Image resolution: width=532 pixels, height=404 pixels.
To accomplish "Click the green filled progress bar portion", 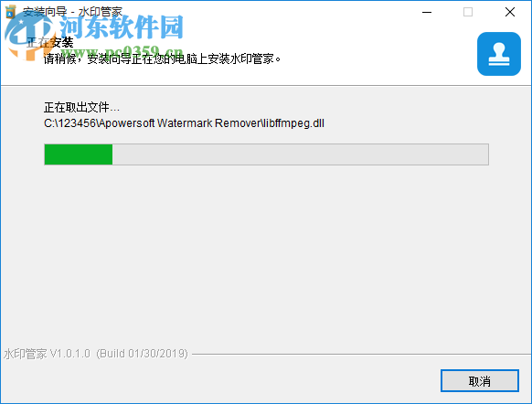I will [x=79, y=154].
